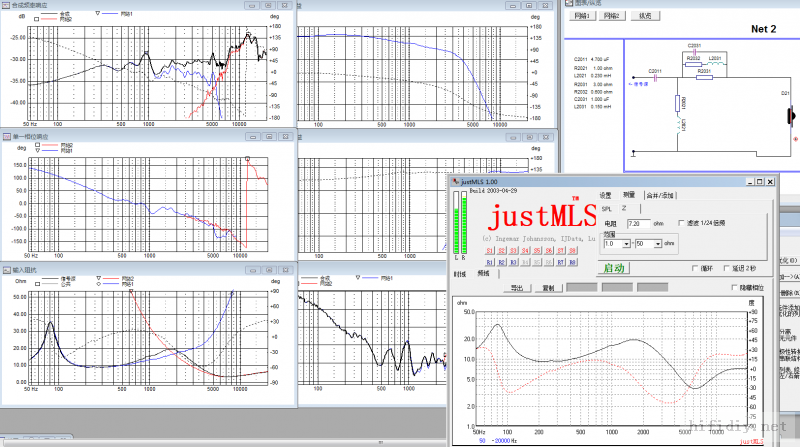Enable the 1/24 octave smoothing checkbox
Screen dimensions: 800x447
[682, 223]
